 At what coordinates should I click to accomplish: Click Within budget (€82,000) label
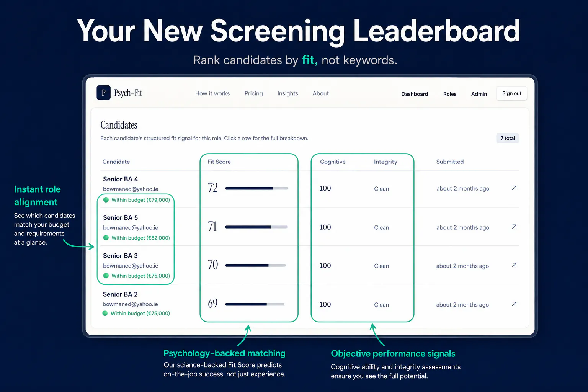pos(140,238)
